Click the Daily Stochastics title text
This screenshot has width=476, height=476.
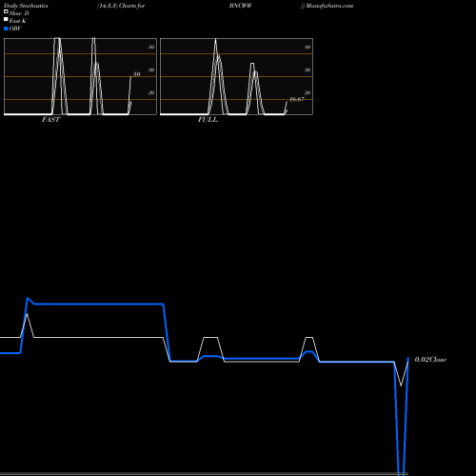[26, 6]
